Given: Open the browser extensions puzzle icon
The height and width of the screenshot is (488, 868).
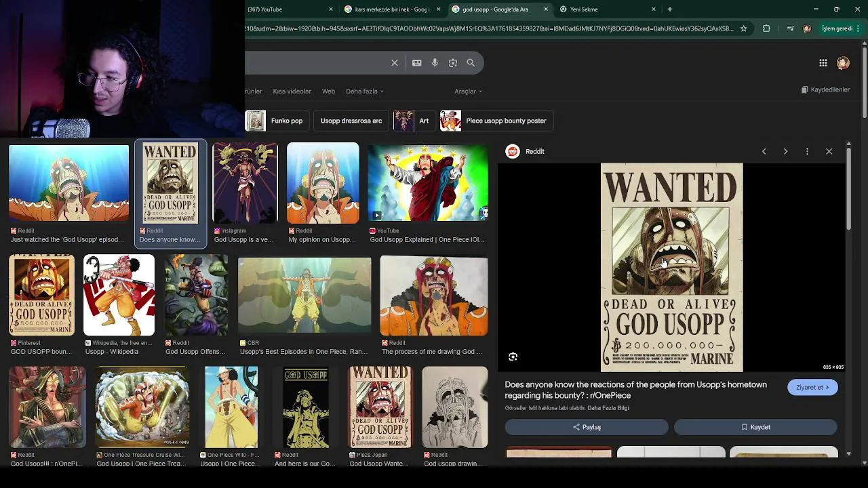Looking at the screenshot, I should [x=766, y=28].
